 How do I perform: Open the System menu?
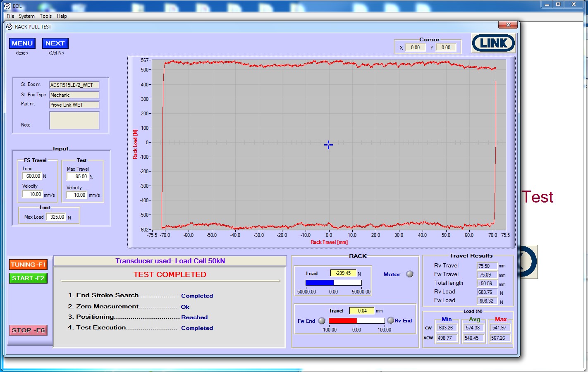click(x=26, y=16)
